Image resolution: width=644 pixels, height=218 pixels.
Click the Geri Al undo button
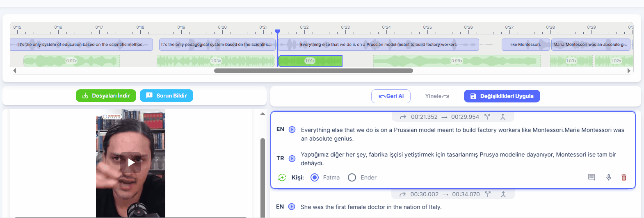point(391,96)
